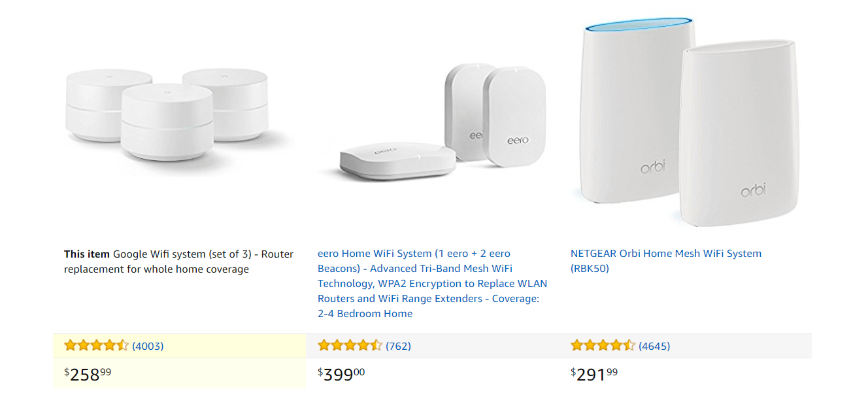This screenshot has width=868, height=408.
Task: View the 762 reviews for eero
Action: point(398,346)
